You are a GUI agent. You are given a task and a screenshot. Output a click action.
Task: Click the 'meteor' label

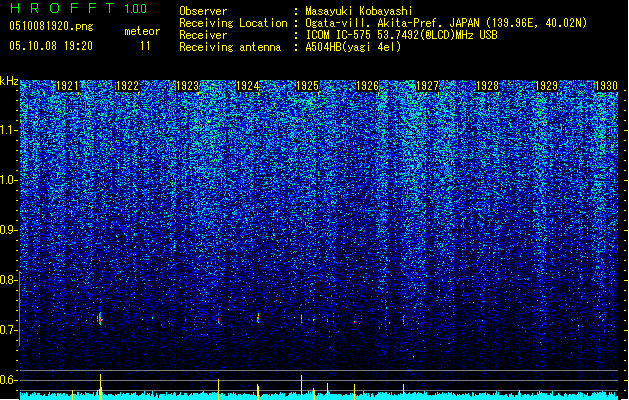pyautogui.click(x=142, y=31)
